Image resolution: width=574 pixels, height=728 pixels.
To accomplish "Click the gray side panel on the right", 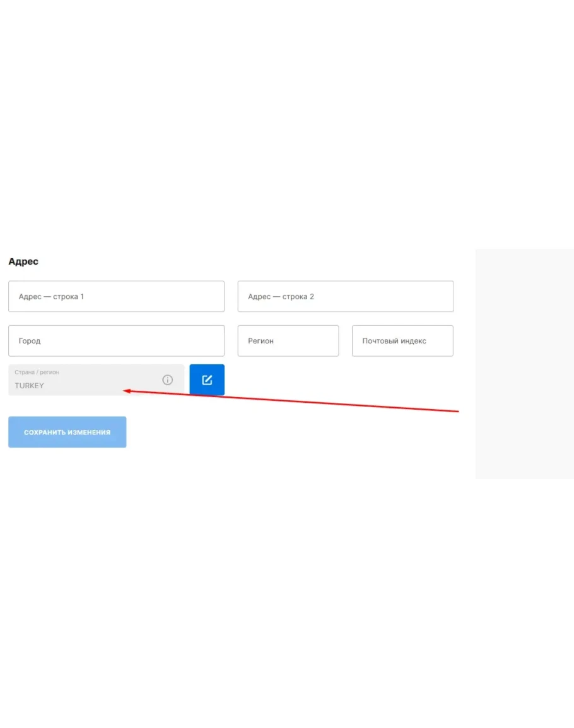I will (524, 363).
